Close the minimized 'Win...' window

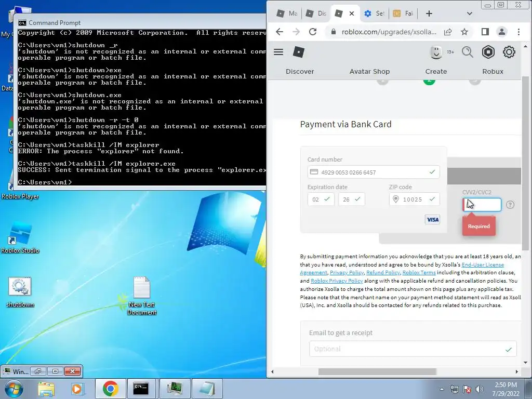click(x=72, y=371)
